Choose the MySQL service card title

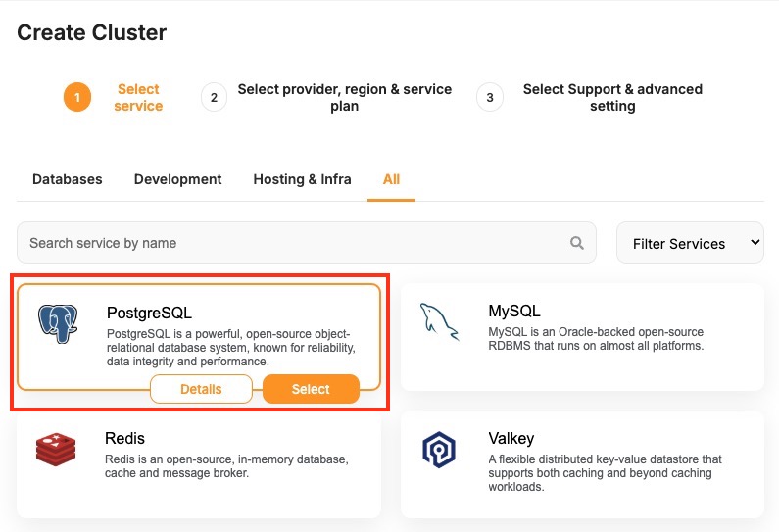click(514, 312)
